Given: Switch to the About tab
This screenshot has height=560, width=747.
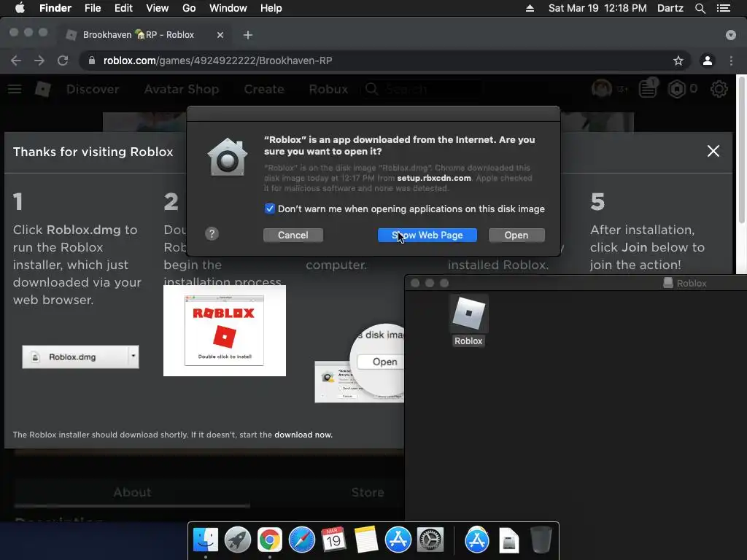Looking at the screenshot, I should click(132, 492).
